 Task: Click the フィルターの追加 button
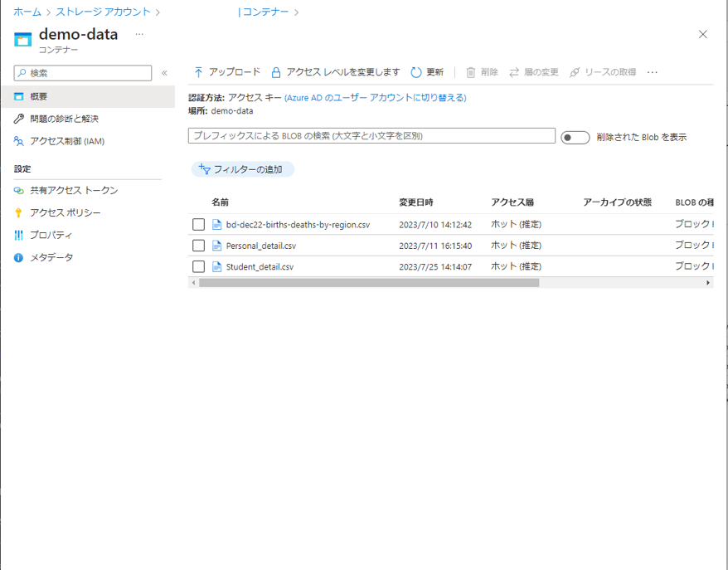point(243,169)
